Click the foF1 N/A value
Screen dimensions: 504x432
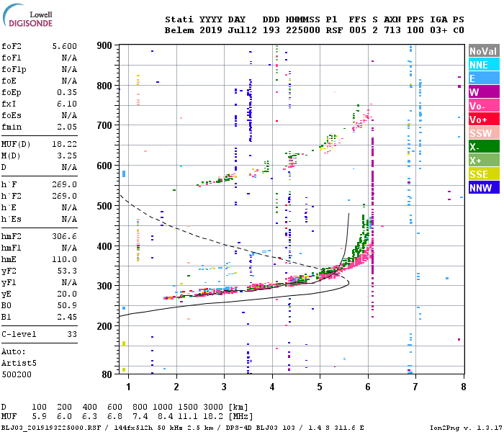[69, 58]
